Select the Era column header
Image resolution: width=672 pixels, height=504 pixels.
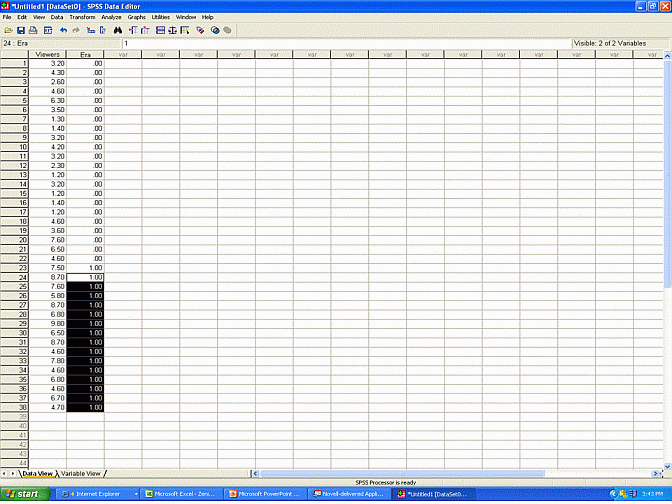click(x=85, y=54)
